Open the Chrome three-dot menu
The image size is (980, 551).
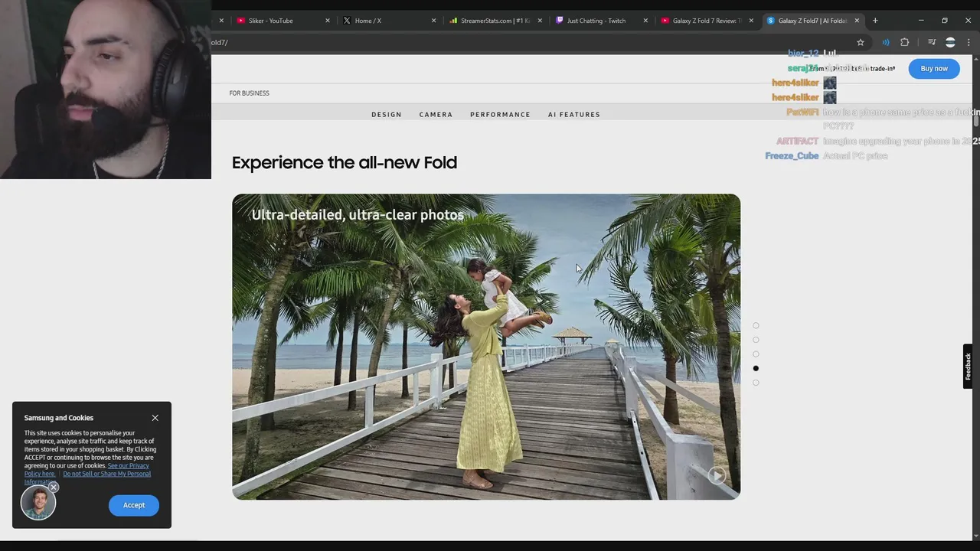(969, 42)
